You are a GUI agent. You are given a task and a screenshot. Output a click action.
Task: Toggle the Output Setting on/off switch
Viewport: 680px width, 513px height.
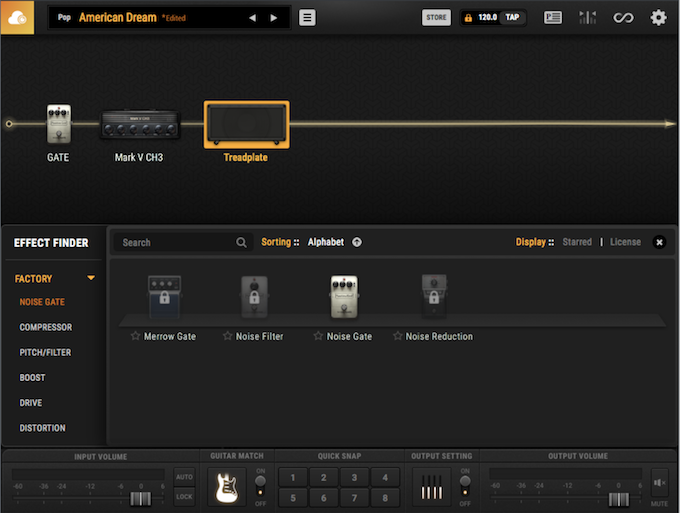point(465,486)
